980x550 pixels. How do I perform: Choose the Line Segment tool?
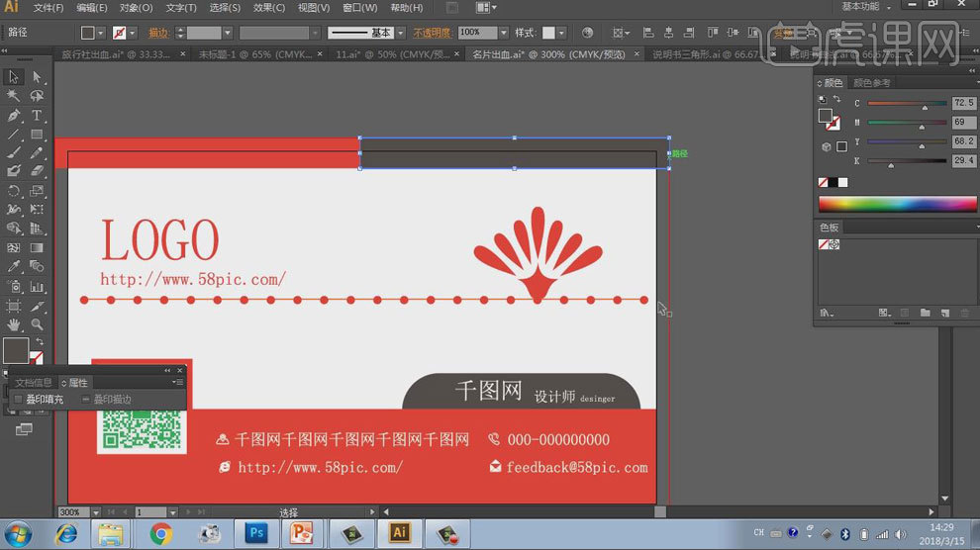13,135
